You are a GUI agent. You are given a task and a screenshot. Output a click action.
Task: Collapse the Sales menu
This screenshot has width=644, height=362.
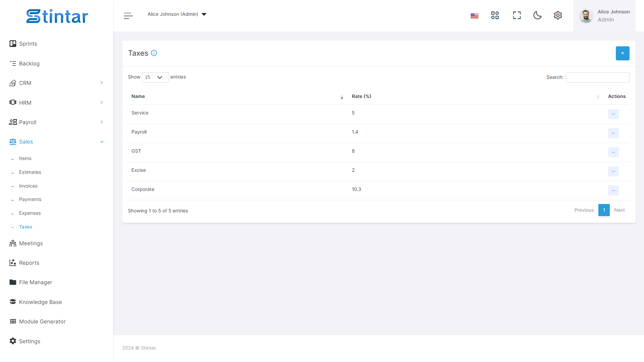56,142
